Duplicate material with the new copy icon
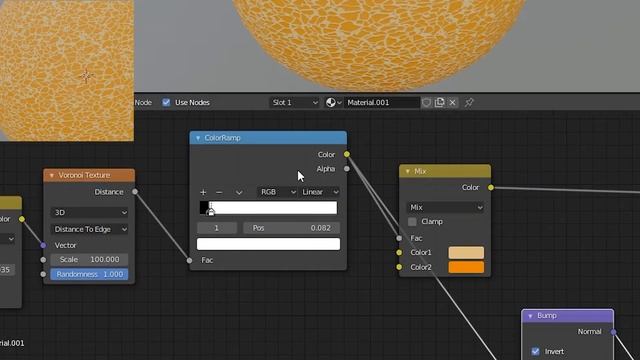 coord(439,102)
